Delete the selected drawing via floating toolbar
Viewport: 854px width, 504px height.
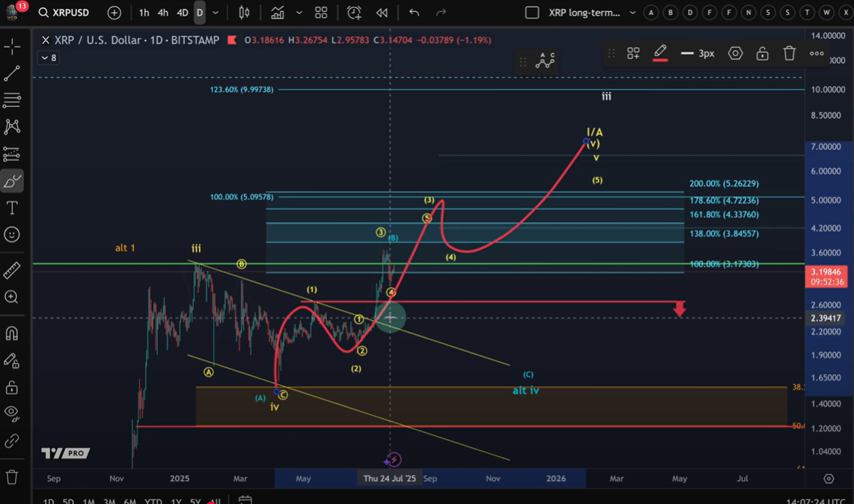click(789, 53)
